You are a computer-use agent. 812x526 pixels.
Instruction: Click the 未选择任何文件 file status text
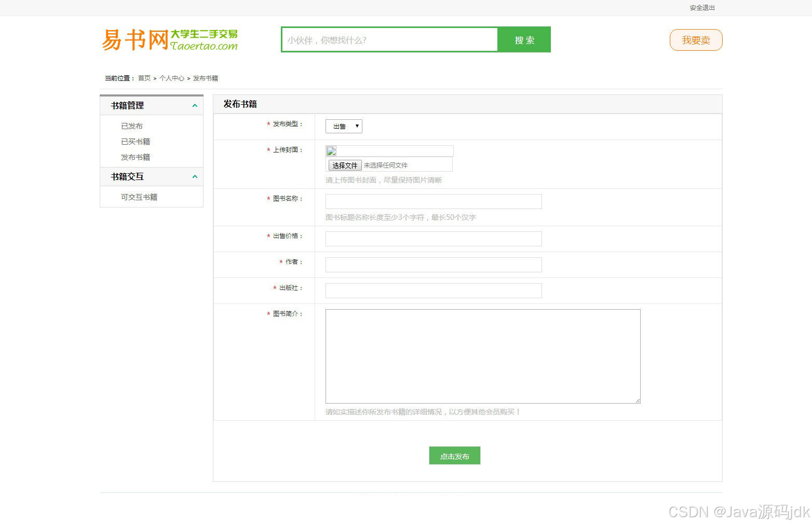click(x=386, y=165)
